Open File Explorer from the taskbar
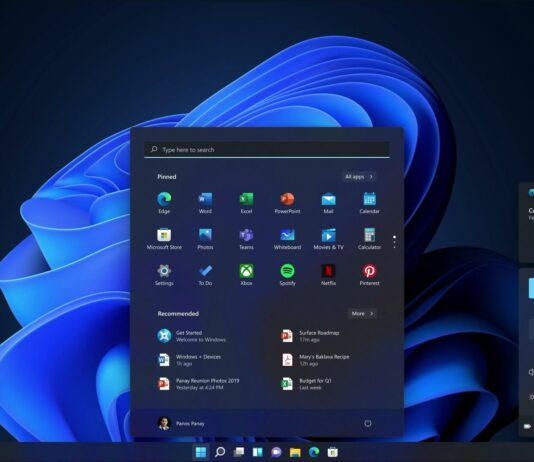 (x=295, y=452)
